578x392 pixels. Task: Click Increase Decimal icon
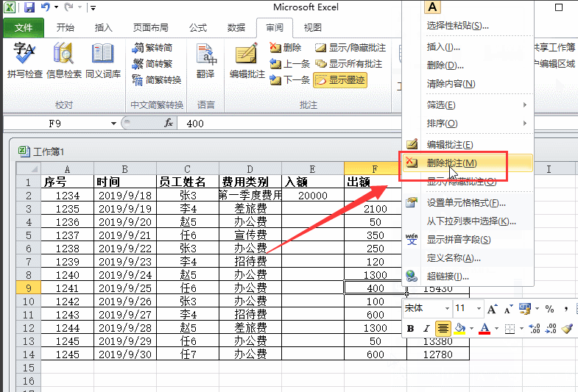click(x=534, y=328)
